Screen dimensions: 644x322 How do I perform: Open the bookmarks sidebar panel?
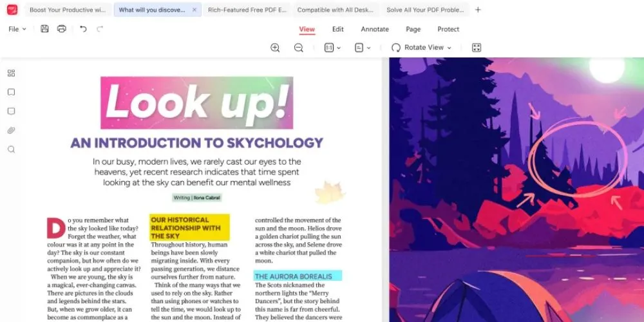point(11,92)
